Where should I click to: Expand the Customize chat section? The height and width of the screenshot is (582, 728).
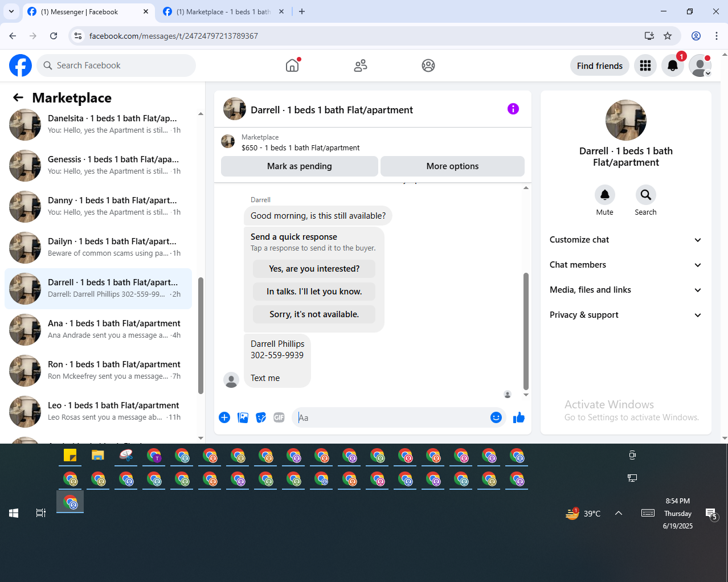click(626, 240)
